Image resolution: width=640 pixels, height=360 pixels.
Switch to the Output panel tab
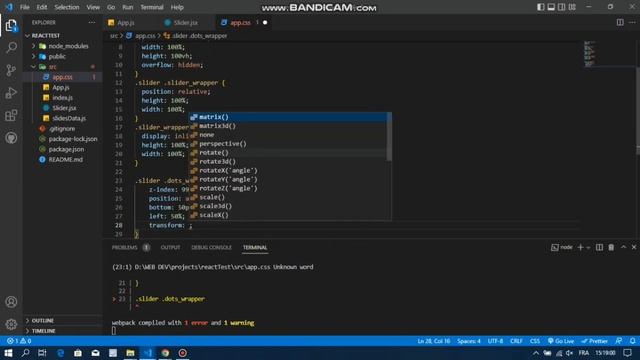coord(170,247)
